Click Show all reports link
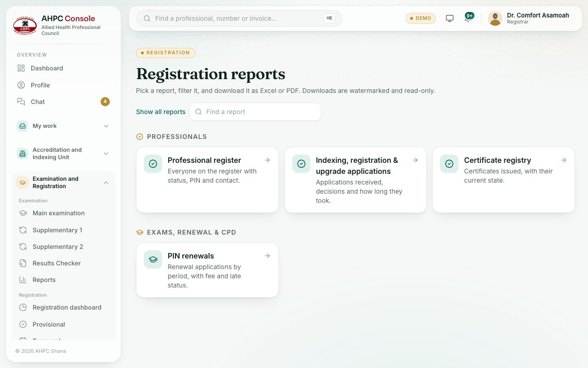The image size is (588, 368). (x=161, y=112)
